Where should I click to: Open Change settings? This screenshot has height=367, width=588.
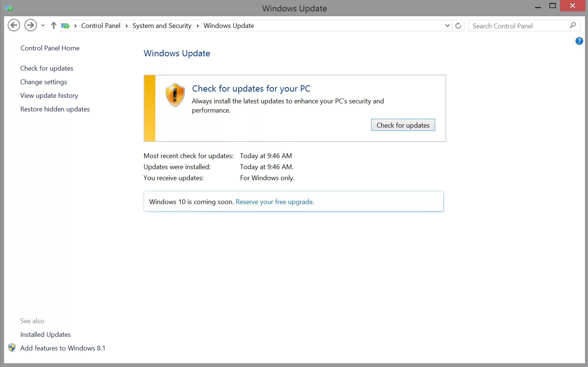(x=43, y=82)
